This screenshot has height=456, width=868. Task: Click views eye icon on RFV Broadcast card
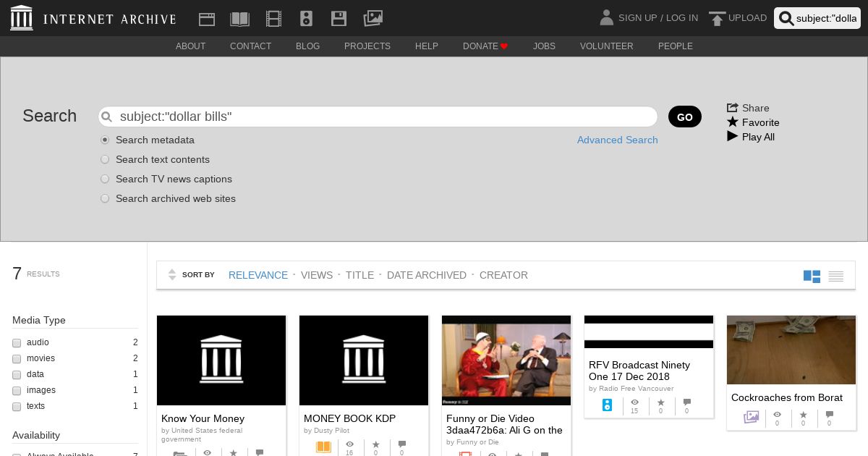pos(634,402)
